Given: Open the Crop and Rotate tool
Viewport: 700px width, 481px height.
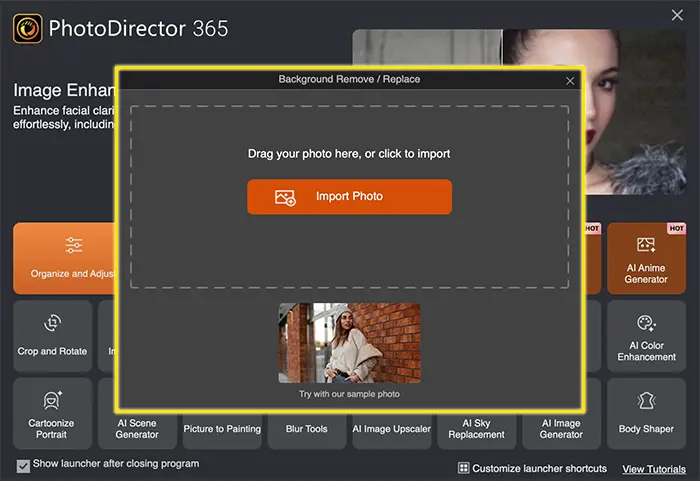Looking at the screenshot, I should pyautogui.click(x=53, y=336).
